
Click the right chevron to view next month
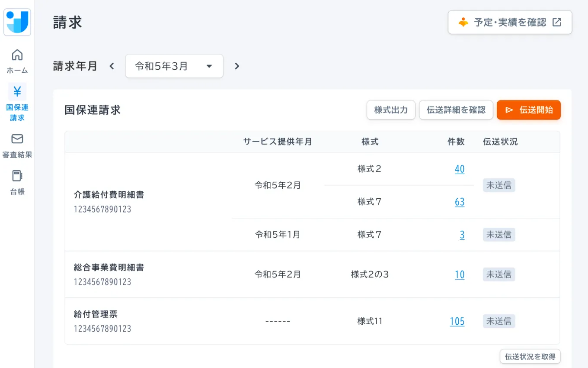pyautogui.click(x=236, y=66)
